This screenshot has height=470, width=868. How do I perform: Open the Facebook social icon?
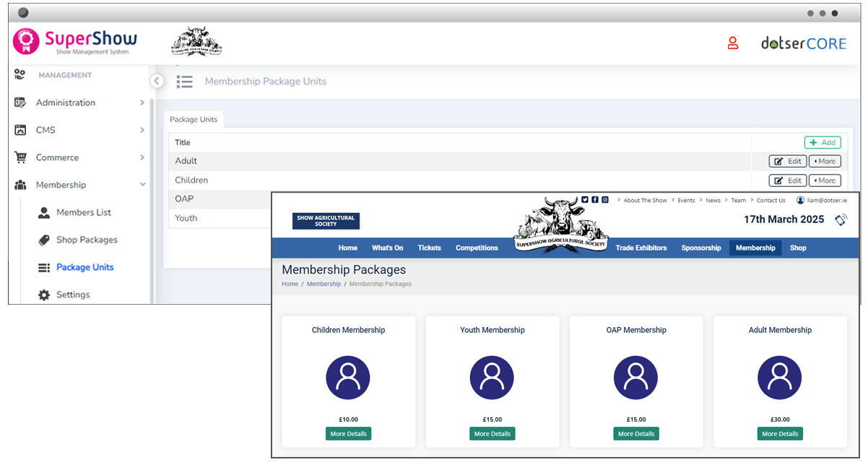595,200
